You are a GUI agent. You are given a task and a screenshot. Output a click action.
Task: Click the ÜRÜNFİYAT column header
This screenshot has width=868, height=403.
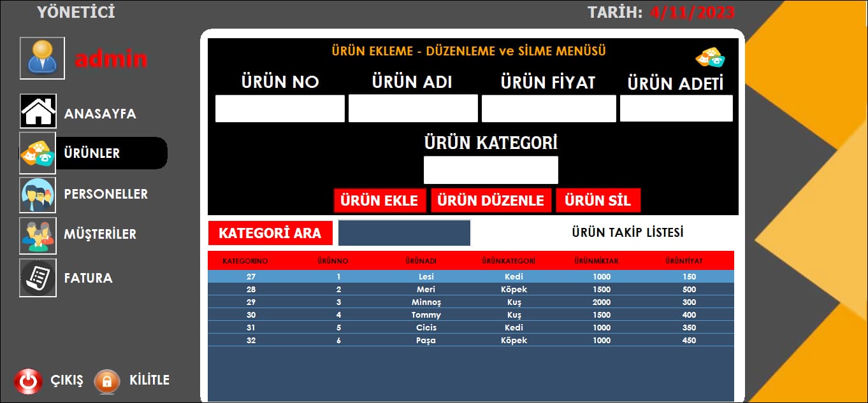pos(683,261)
